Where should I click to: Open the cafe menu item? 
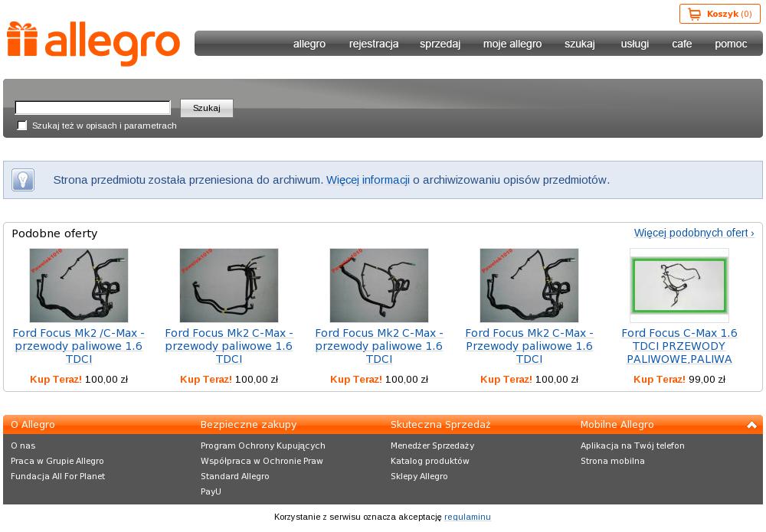pyautogui.click(x=682, y=44)
